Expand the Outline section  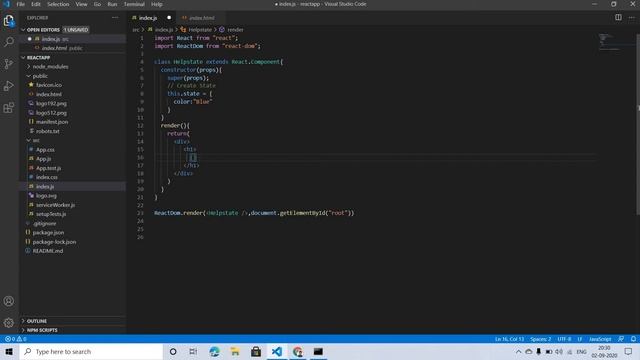click(x=36, y=321)
